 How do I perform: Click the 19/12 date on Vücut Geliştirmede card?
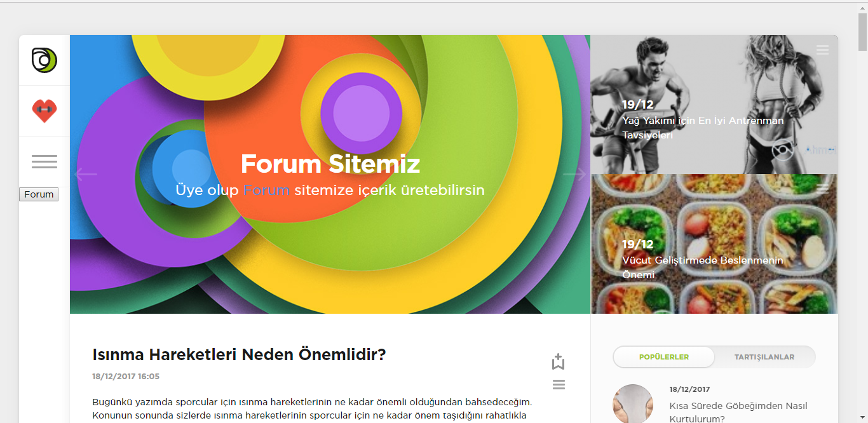click(x=638, y=245)
